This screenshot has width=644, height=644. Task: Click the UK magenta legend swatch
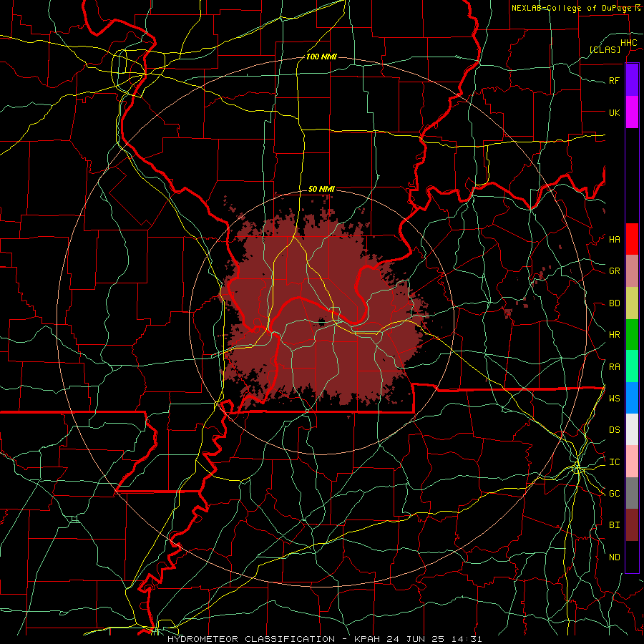pyautogui.click(x=632, y=112)
